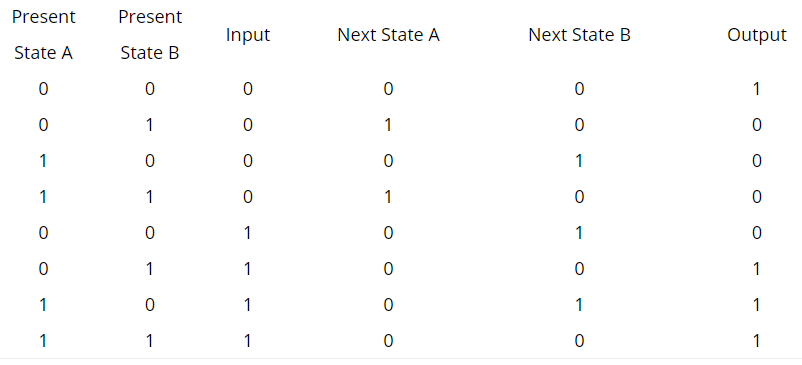Select the "Input" column header

(x=248, y=35)
